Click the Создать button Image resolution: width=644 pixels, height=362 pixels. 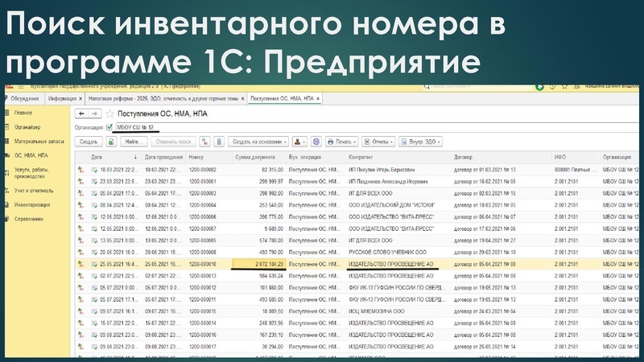89,142
